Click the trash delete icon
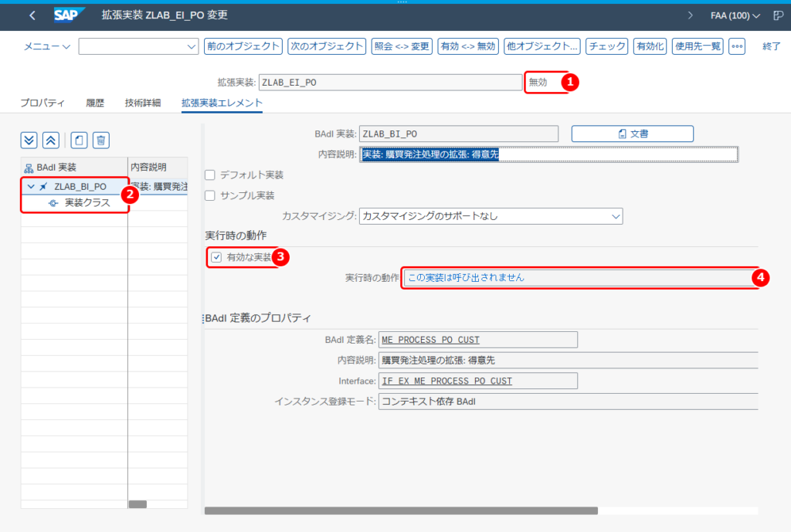 101,141
